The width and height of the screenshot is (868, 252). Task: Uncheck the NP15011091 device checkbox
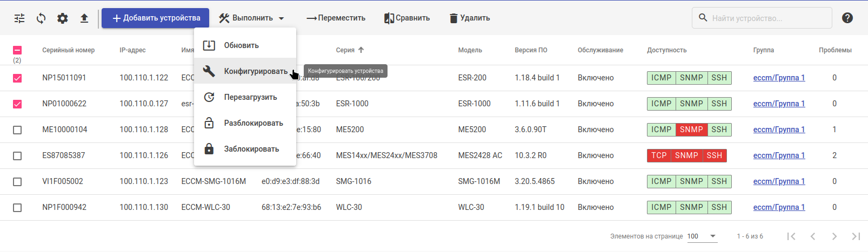(x=17, y=78)
